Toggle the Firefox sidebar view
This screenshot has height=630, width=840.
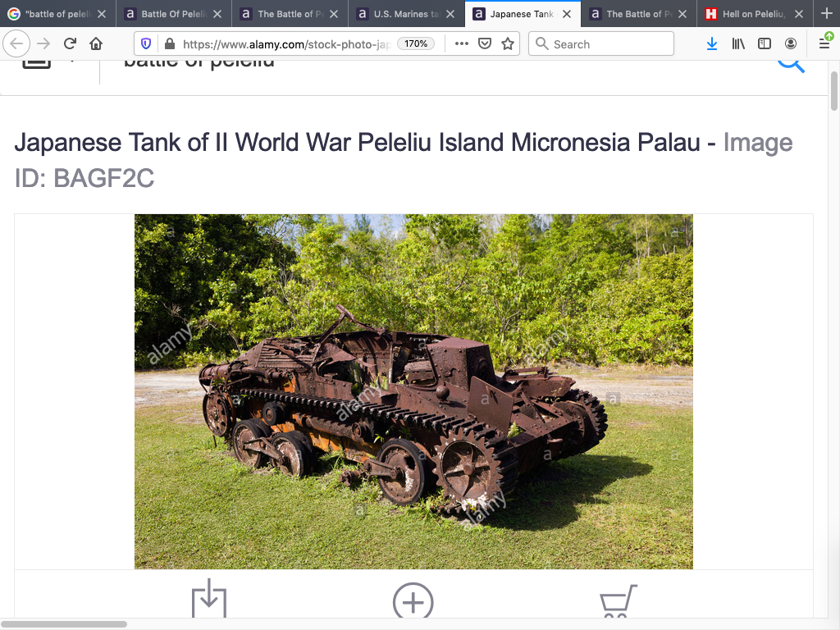coord(765,43)
